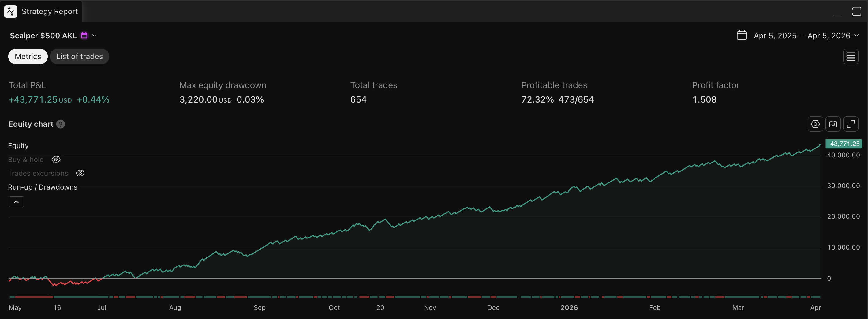Click the Equity legend label
The height and width of the screenshot is (319, 868).
click(x=18, y=145)
